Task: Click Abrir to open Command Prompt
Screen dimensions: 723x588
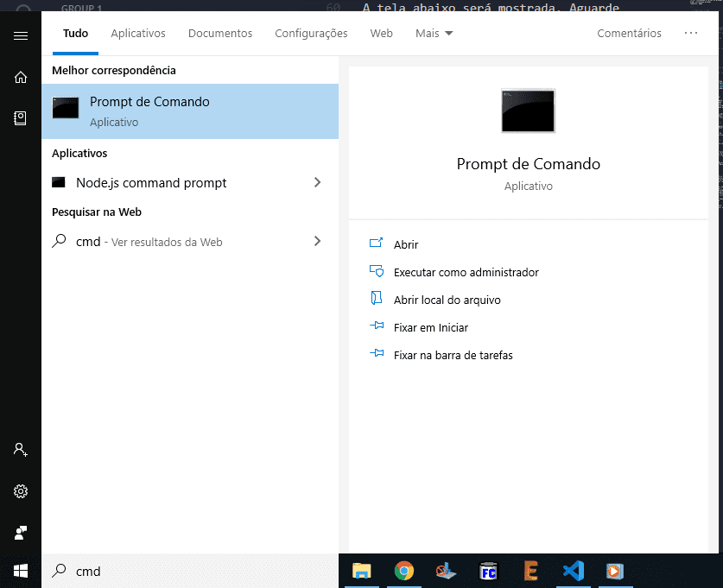Action: [406, 244]
